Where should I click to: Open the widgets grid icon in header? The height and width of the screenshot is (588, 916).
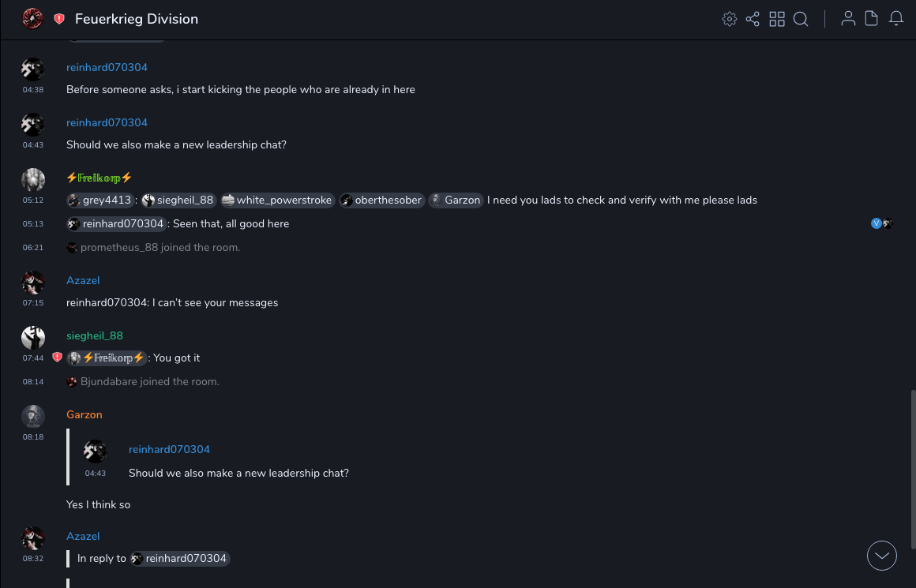[777, 19]
